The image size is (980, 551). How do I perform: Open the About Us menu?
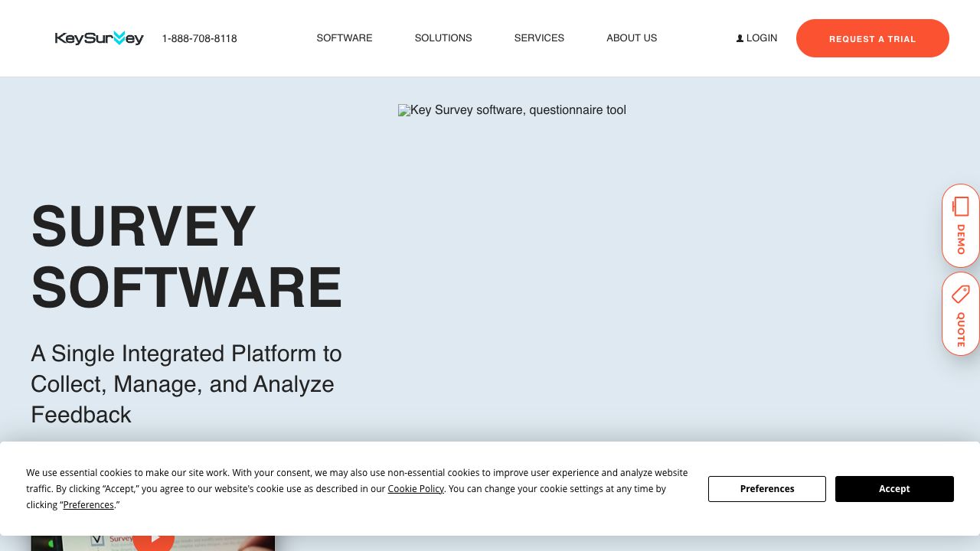(632, 38)
